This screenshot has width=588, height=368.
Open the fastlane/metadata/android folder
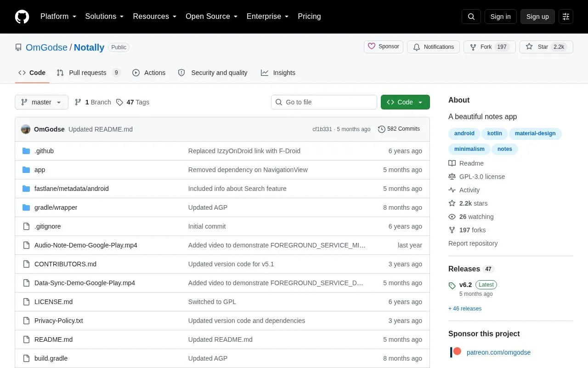pyautogui.click(x=72, y=189)
